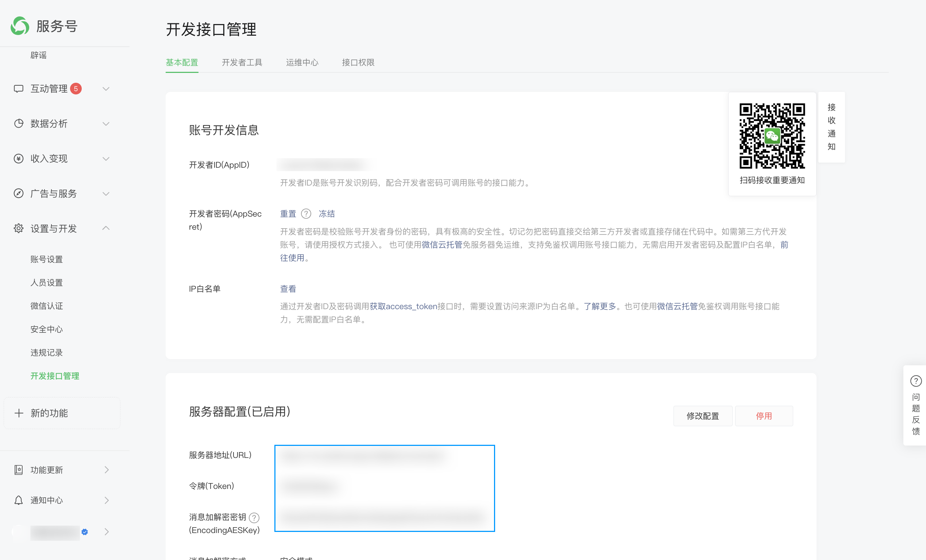The image size is (926, 560).
Task: Click the 功能更新 sidebar icon
Action: pos(19,470)
